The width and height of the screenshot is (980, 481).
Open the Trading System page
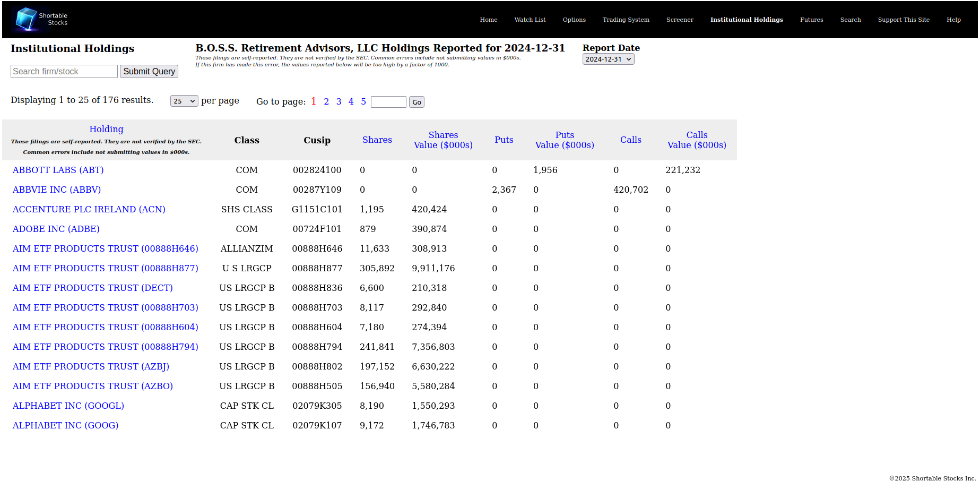tap(626, 20)
